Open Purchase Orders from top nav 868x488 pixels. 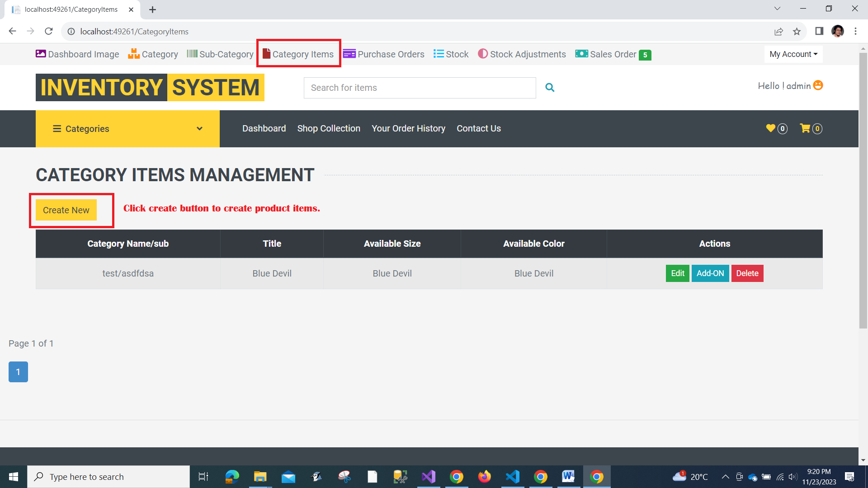(x=383, y=54)
